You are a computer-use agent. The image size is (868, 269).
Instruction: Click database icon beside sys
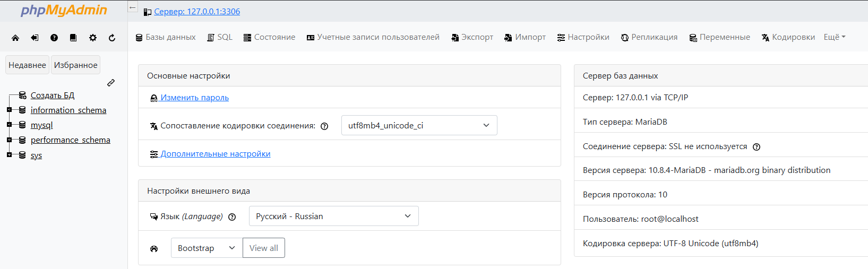(x=22, y=155)
